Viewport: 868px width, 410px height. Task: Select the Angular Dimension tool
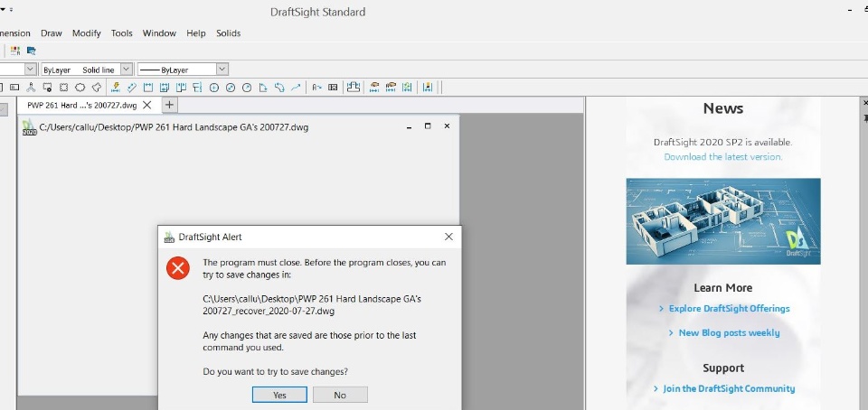(263, 88)
